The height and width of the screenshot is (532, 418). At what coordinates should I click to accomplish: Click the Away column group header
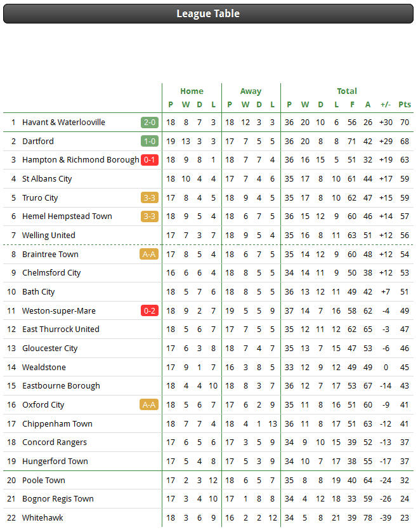[x=251, y=91]
